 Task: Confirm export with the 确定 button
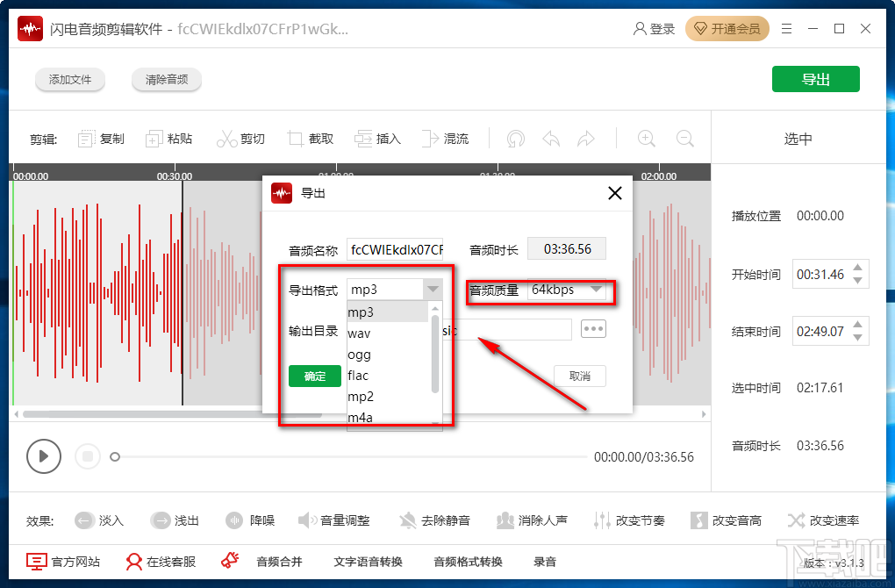point(314,376)
